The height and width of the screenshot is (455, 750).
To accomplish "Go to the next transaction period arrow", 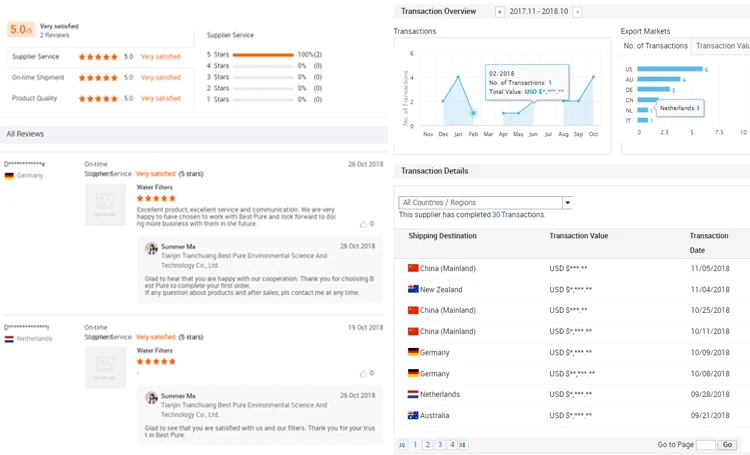I will (x=577, y=12).
